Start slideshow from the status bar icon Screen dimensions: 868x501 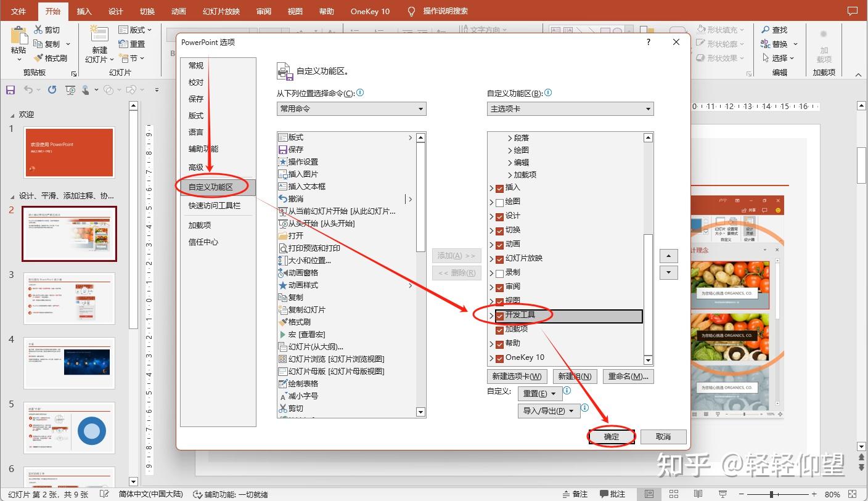click(x=723, y=494)
